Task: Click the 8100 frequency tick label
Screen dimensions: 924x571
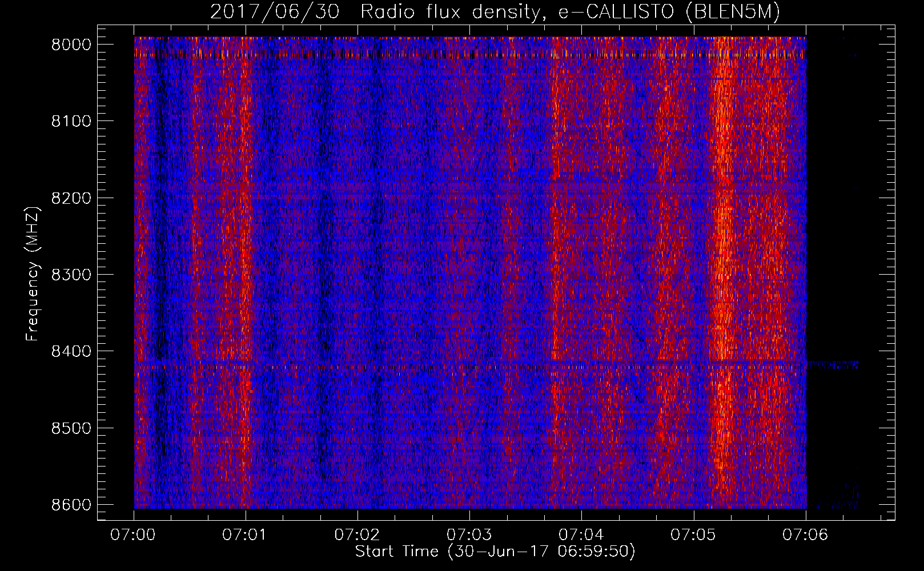Action: coord(71,121)
